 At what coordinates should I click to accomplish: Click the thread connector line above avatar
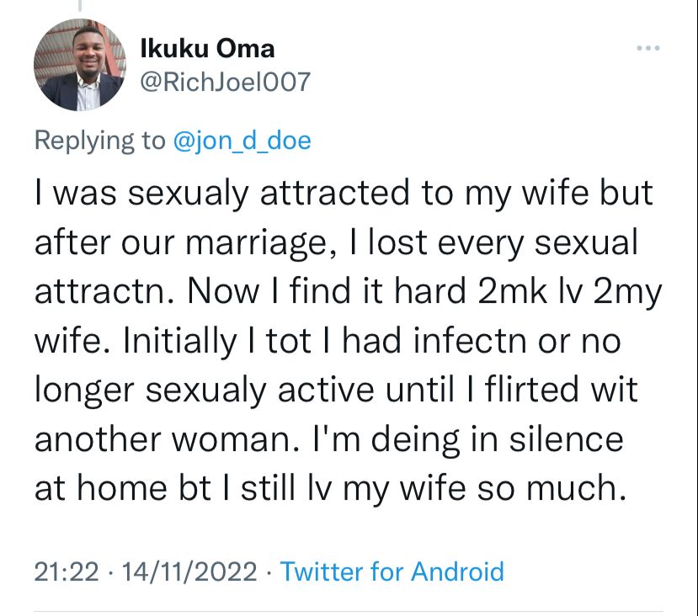[80, 5]
